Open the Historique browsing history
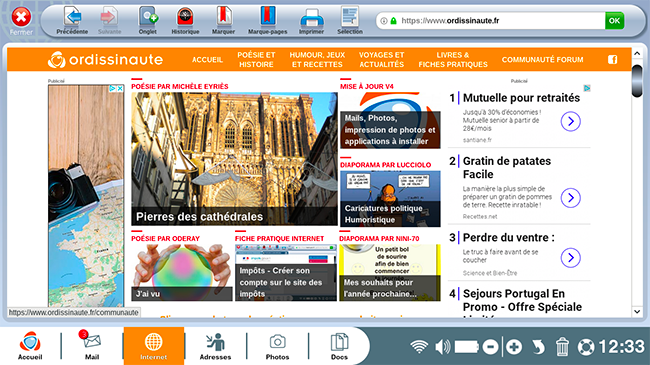The image size is (650, 365). (x=185, y=21)
